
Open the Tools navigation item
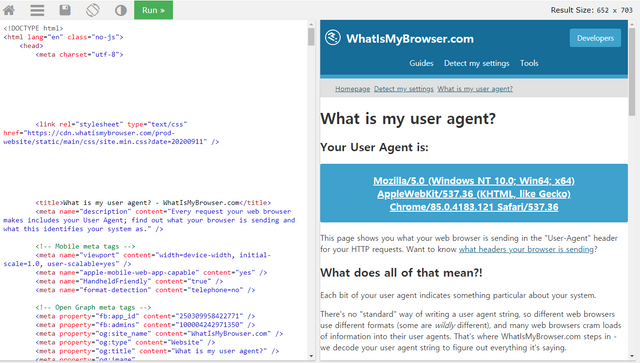[529, 63]
